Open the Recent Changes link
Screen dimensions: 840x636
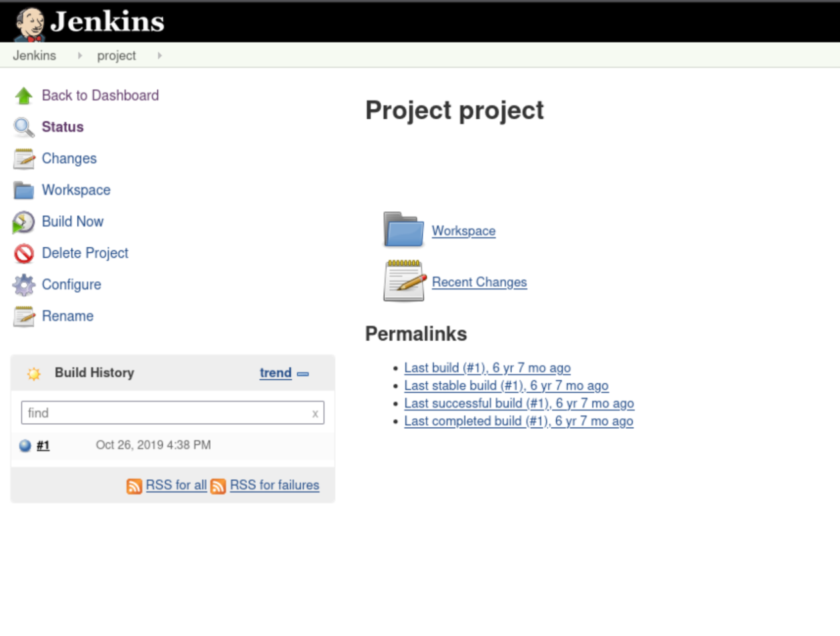click(479, 282)
